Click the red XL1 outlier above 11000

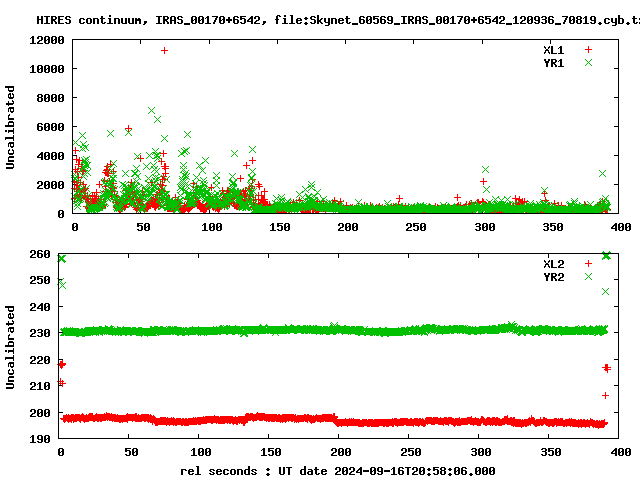pyautogui.click(x=164, y=50)
